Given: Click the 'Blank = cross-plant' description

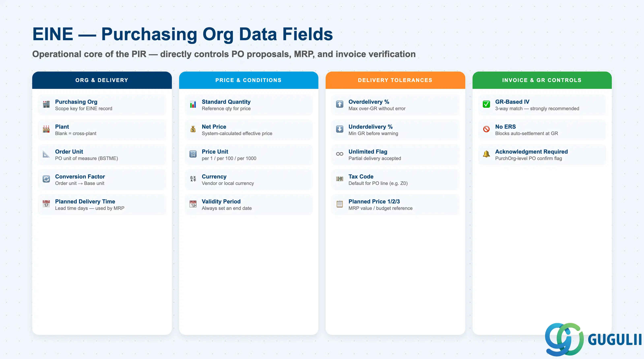Looking at the screenshot, I should pos(76,133).
